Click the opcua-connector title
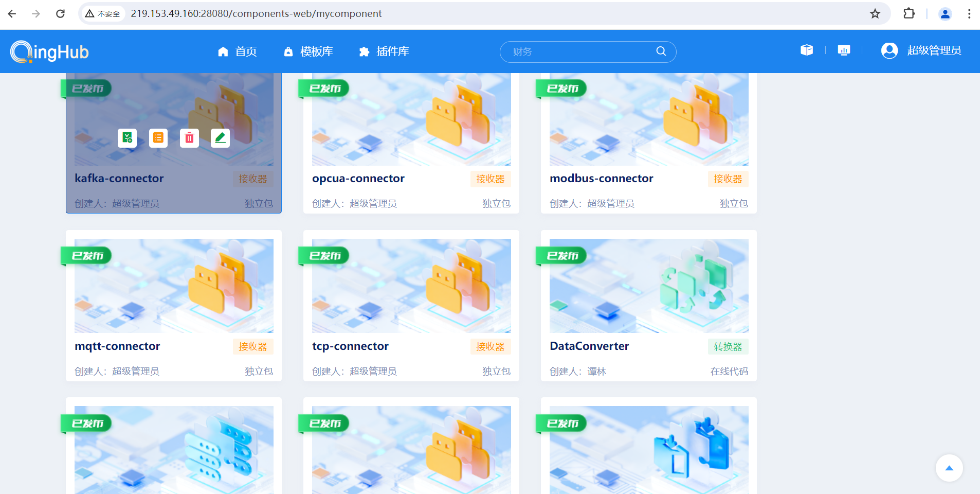 click(x=358, y=179)
